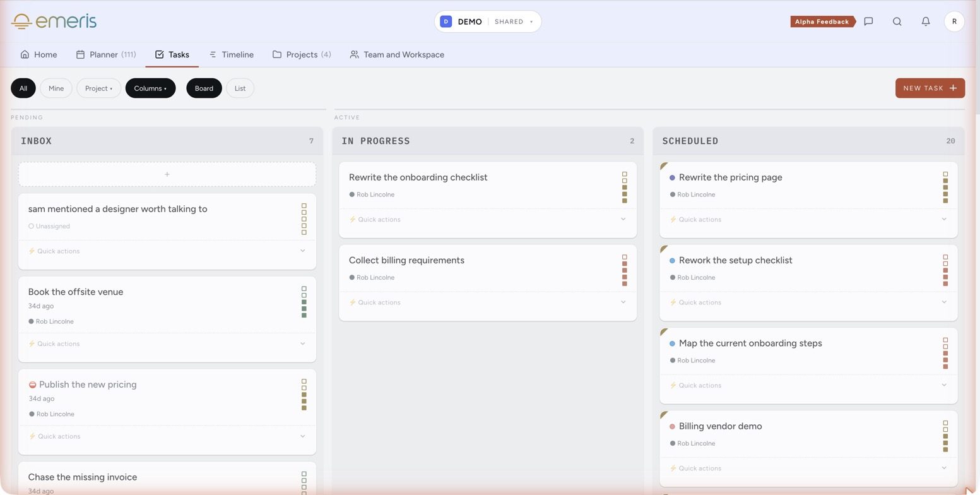The width and height of the screenshot is (980, 495).
Task: Click the emeris logo
Action: [x=54, y=21]
